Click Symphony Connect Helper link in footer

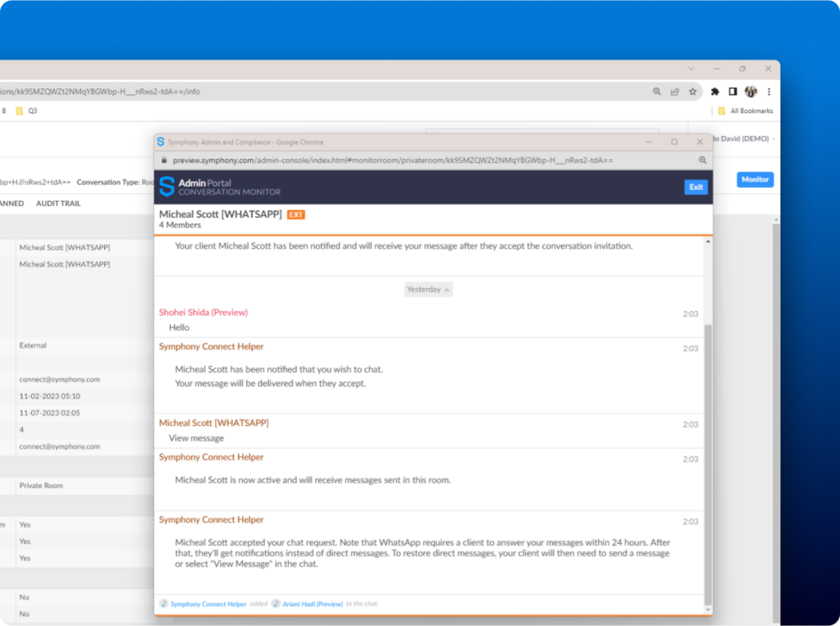coord(208,604)
